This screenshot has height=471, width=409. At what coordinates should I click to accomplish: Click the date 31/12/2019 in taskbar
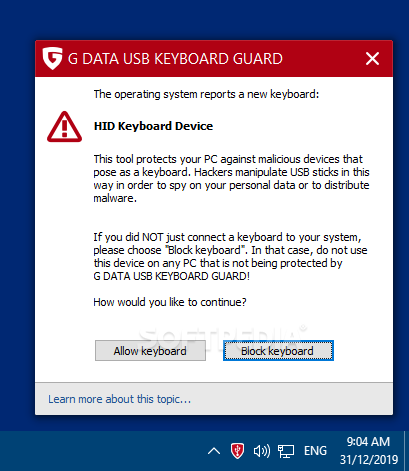pyautogui.click(x=369, y=460)
